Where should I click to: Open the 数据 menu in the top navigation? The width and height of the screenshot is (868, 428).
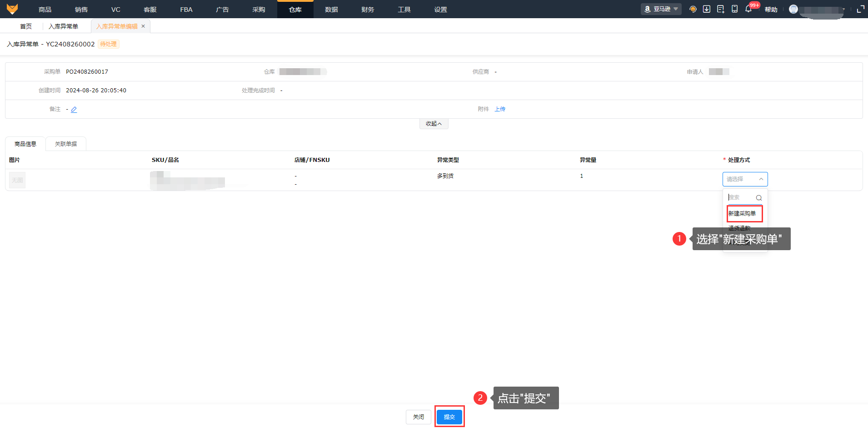[x=331, y=10]
